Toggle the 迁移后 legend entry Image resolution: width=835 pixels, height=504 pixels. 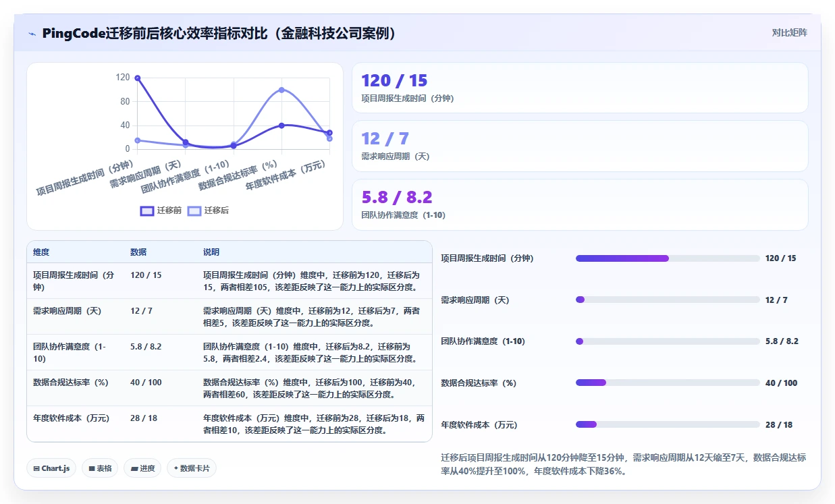(208, 211)
